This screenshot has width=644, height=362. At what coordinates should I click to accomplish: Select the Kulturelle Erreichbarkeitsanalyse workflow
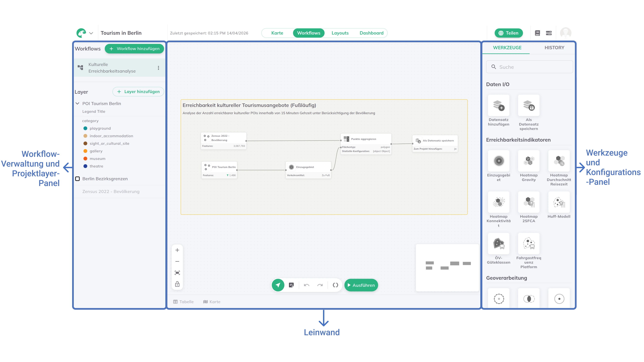120,68
